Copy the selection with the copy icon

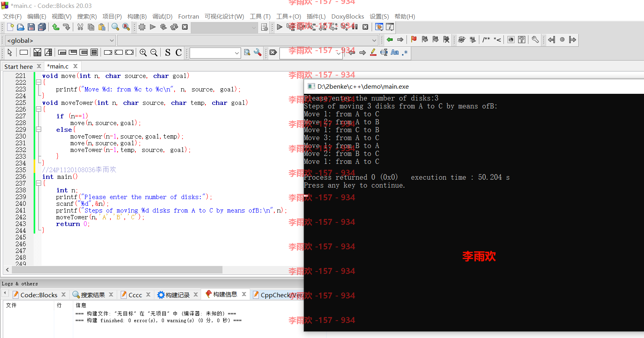(x=91, y=27)
